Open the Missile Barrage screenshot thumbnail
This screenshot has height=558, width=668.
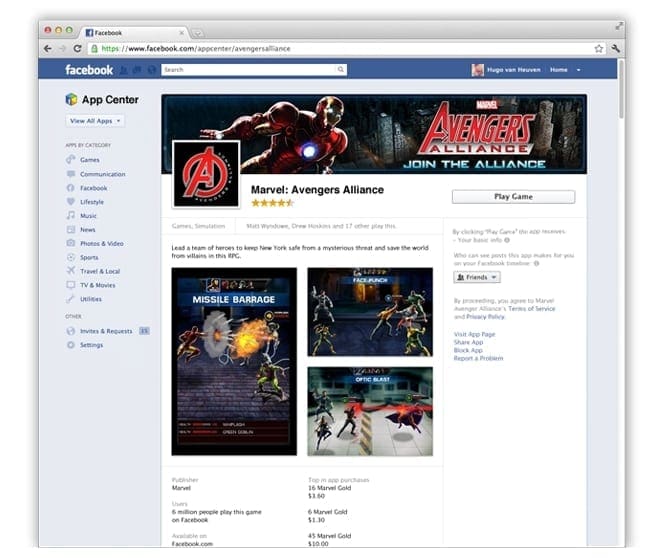(x=234, y=361)
